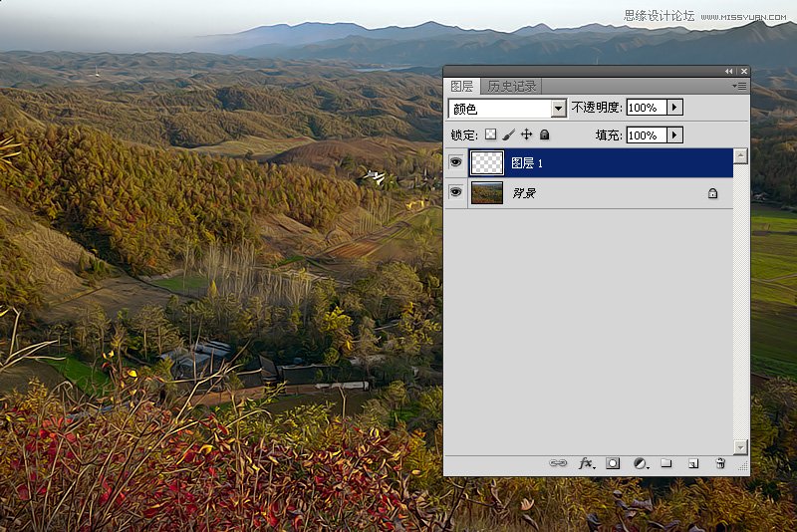Delete layer with trash icon
The width and height of the screenshot is (797, 532).
(720, 463)
